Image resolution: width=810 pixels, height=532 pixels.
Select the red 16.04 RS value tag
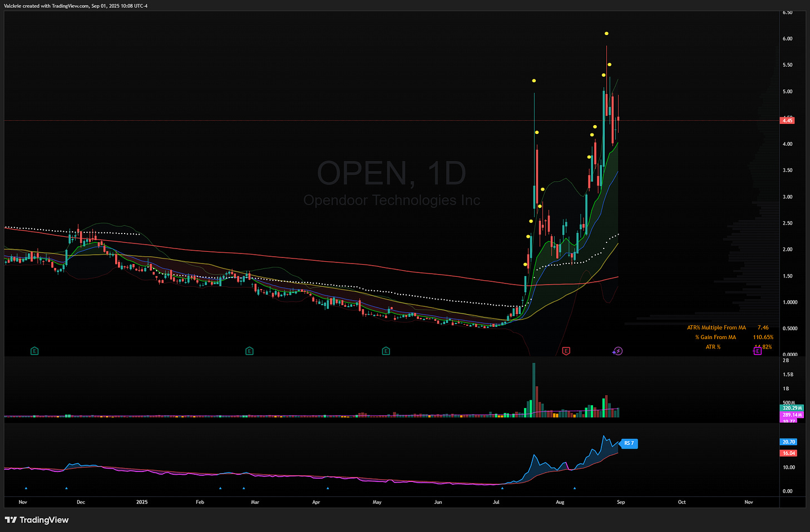point(789,453)
